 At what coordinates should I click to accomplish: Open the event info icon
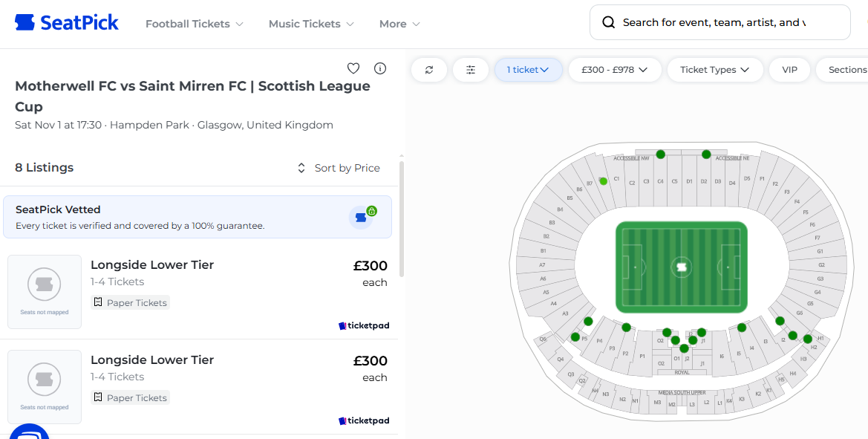[x=380, y=68]
